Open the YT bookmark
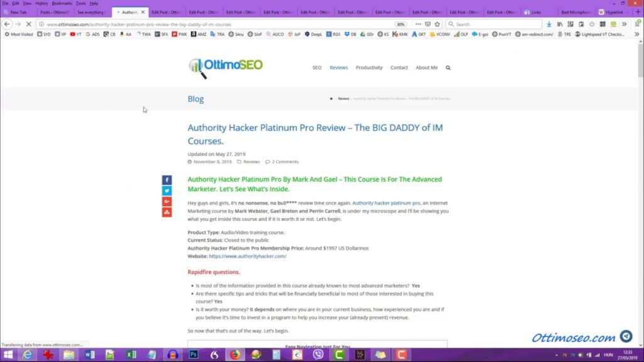Image resolution: width=644 pixels, height=362 pixels. tap(75, 35)
